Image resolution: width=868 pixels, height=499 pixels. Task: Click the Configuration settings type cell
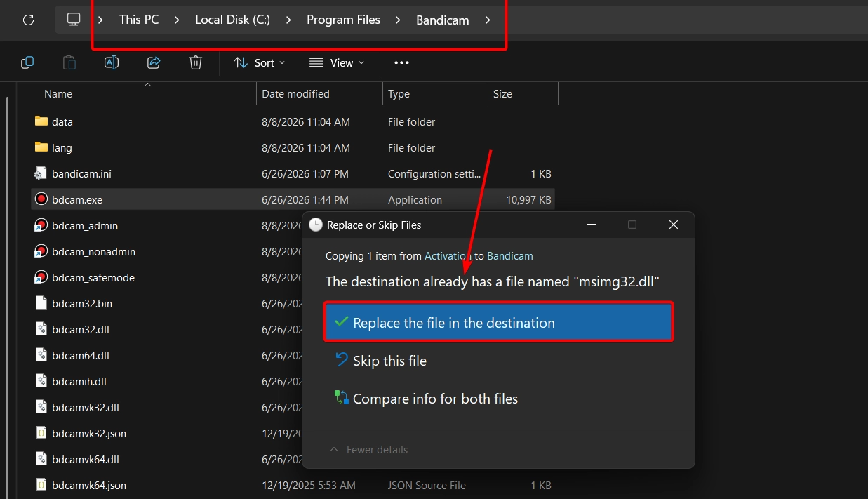tap(434, 173)
